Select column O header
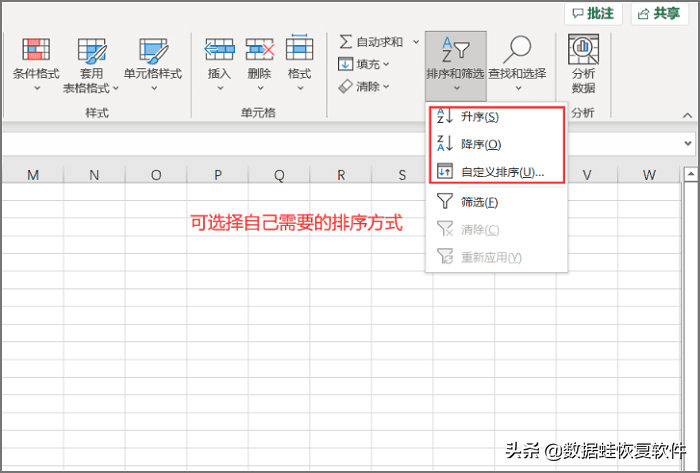Image resolution: width=700 pixels, height=473 pixels. click(x=156, y=174)
